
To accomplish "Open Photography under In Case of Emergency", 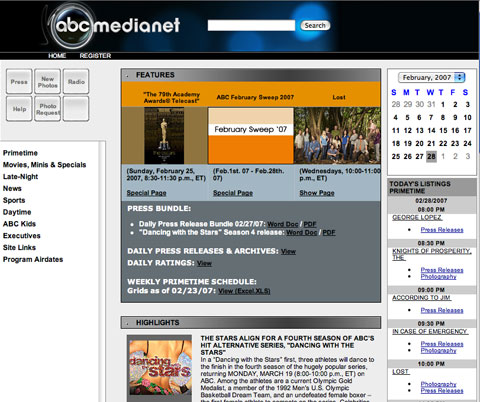I will point(438,351).
